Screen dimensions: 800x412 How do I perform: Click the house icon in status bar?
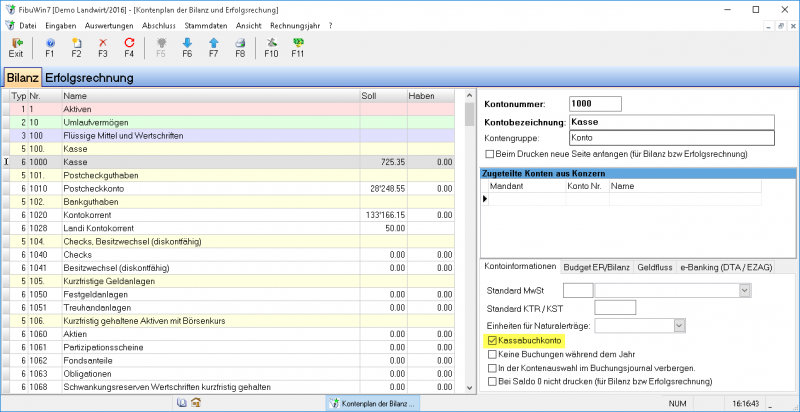coord(195,403)
